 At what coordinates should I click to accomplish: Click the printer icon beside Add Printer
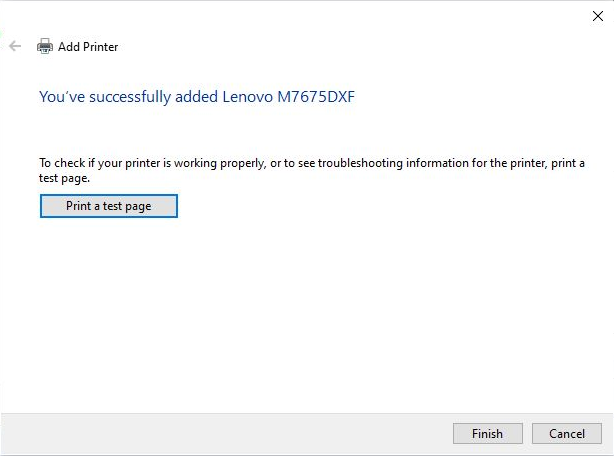(45, 46)
